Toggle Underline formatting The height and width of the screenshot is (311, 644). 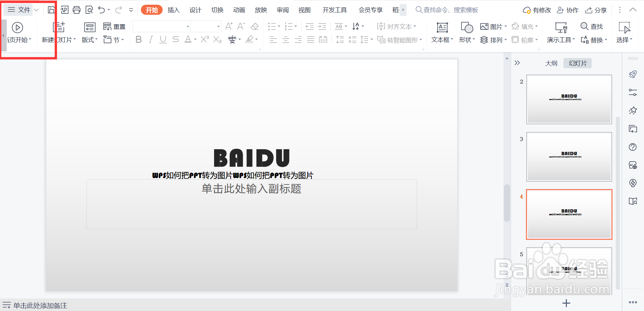coord(163,40)
